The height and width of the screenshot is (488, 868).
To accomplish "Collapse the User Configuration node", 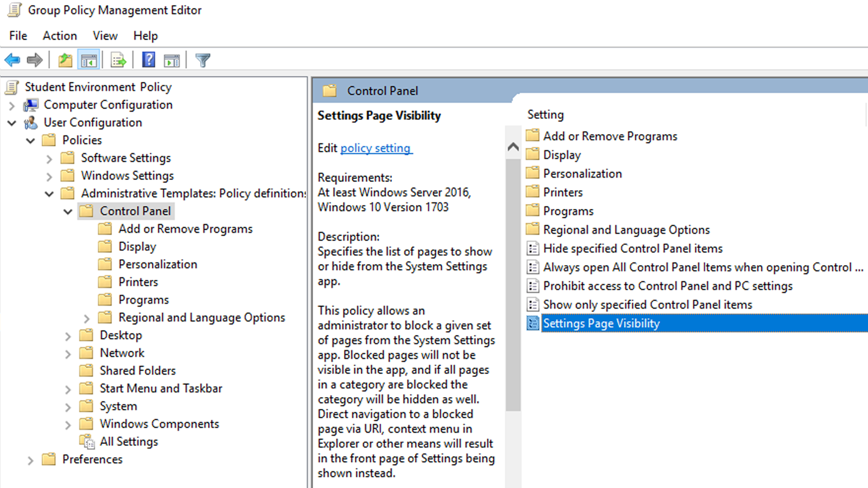I will coord(12,123).
